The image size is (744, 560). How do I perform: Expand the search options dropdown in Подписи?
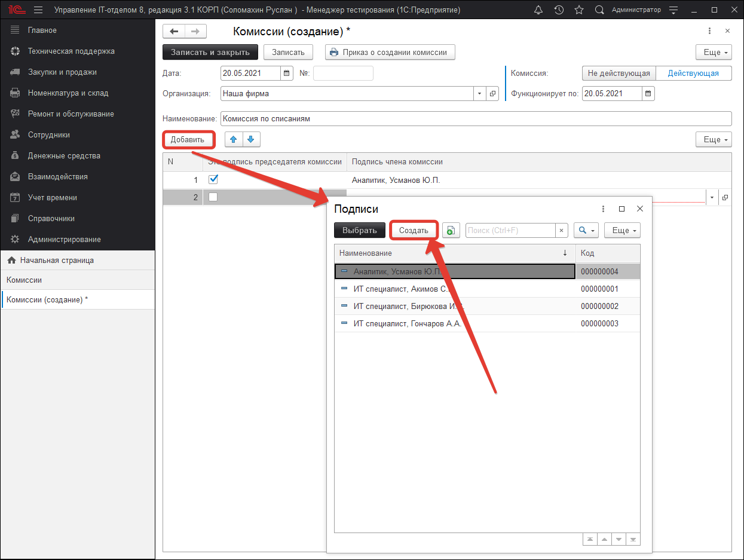585,230
